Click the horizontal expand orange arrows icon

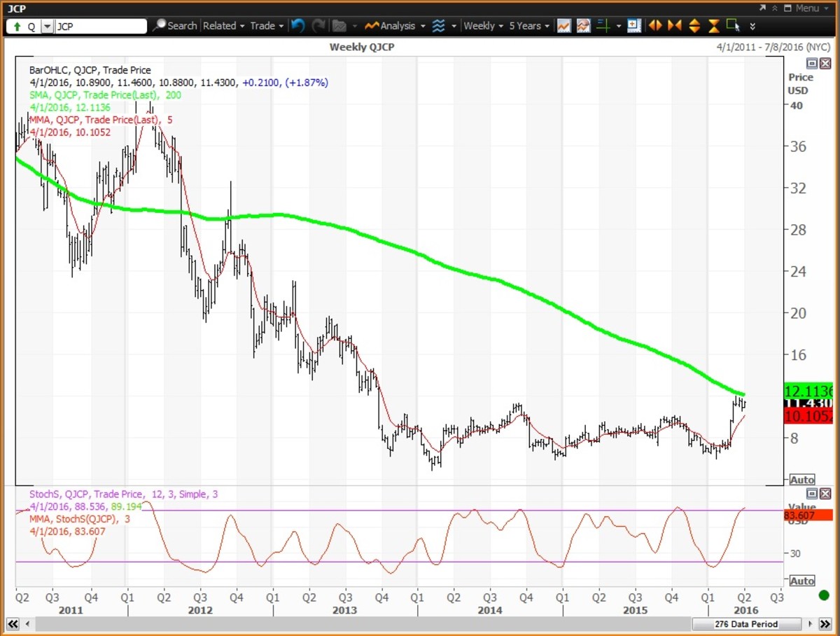coord(655,26)
